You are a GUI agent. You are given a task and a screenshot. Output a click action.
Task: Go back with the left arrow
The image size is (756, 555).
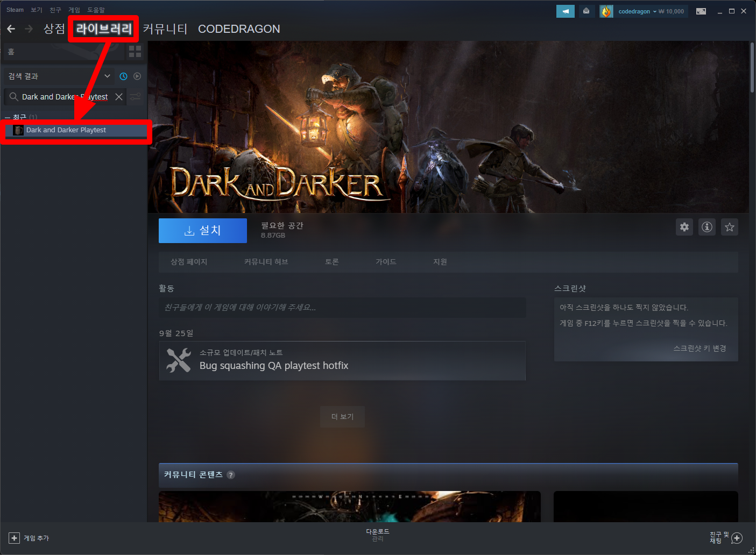tap(11, 29)
